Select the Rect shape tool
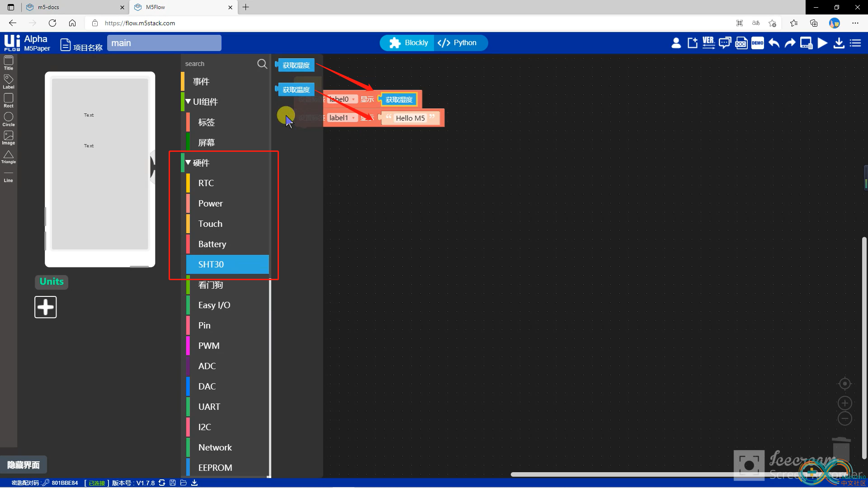Image resolution: width=868 pixels, height=488 pixels. (x=9, y=100)
